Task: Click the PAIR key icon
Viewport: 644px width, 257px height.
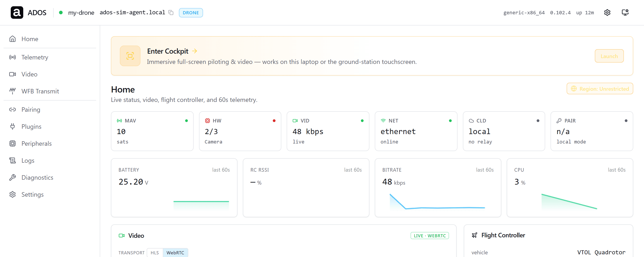Action: [559, 121]
